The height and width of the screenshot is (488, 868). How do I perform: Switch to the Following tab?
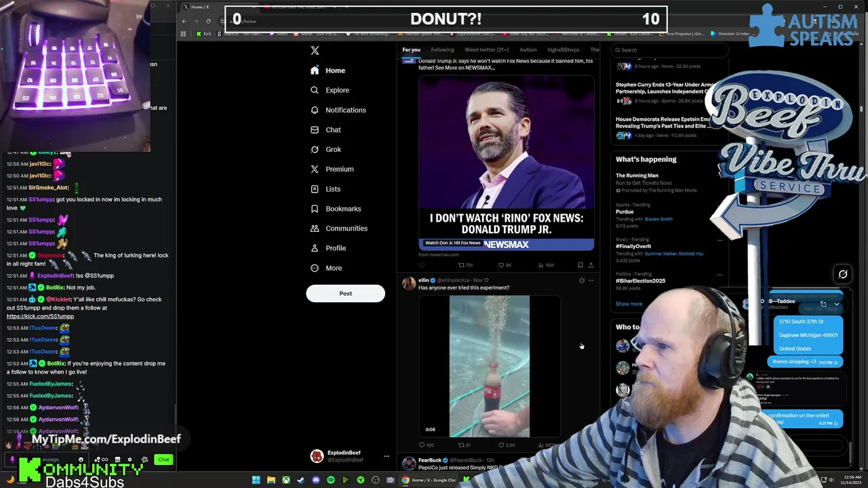tap(442, 49)
